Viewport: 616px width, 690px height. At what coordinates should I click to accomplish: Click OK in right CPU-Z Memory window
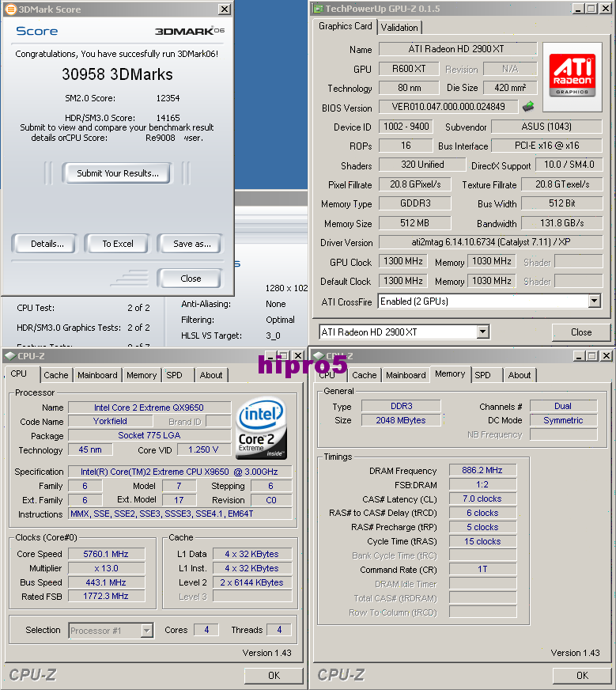pyautogui.click(x=582, y=675)
